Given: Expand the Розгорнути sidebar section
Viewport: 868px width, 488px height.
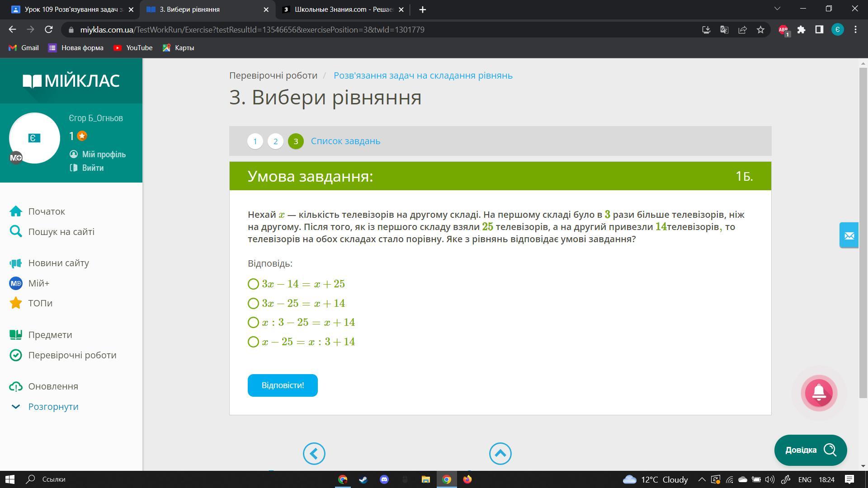Looking at the screenshot, I should tap(53, 407).
